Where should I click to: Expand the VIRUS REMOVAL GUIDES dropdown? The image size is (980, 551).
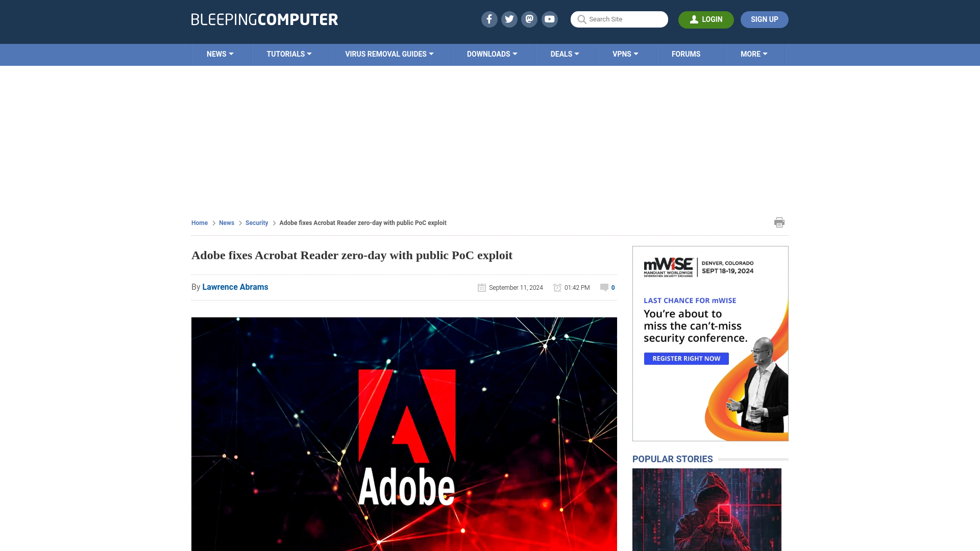[389, 54]
